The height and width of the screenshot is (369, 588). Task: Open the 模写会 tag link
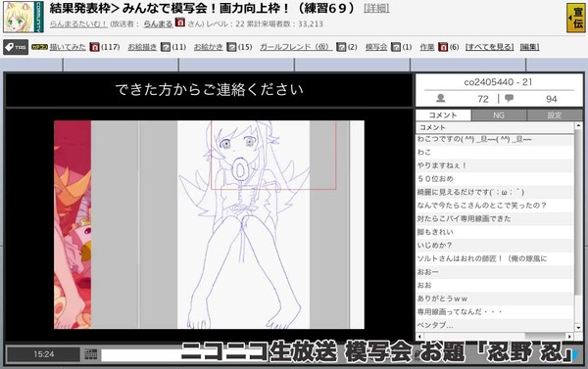tap(376, 47)
